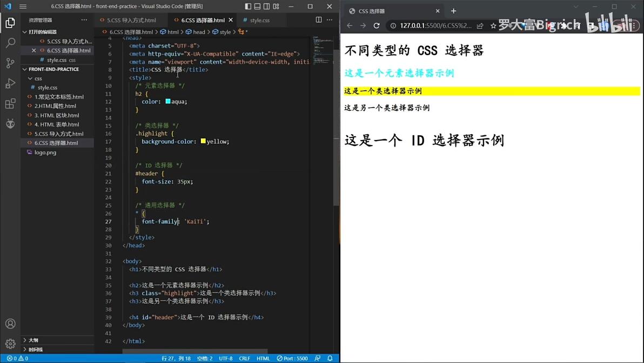644x363 pixels.
Task: Open the Manage gear settings menu
Action: click(x=10, y=344)
